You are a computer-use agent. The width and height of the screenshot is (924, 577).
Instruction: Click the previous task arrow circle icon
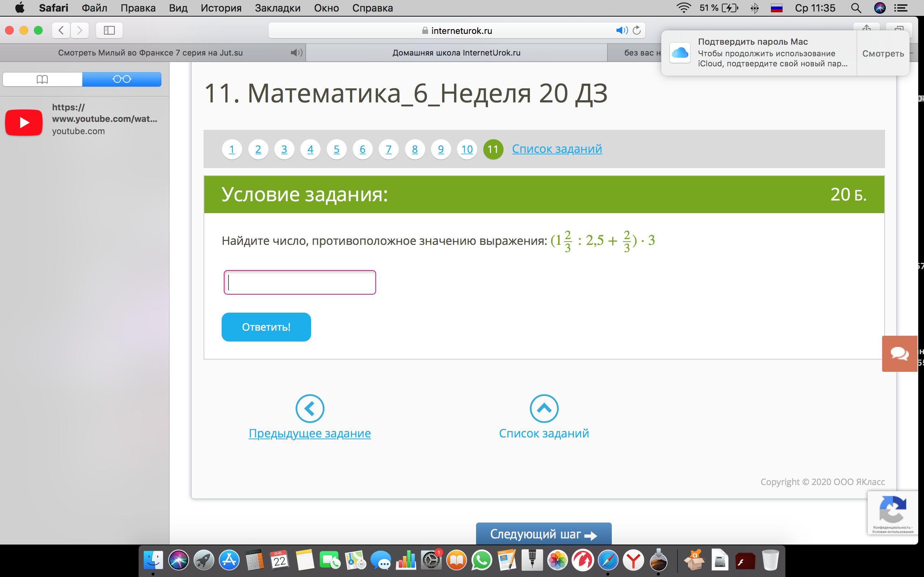pyautogui.click(x=310, y=408)
